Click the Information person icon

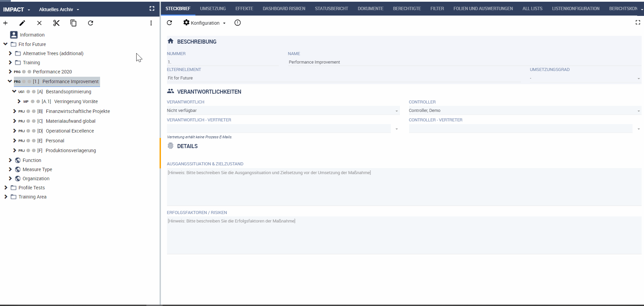(14, 35)
